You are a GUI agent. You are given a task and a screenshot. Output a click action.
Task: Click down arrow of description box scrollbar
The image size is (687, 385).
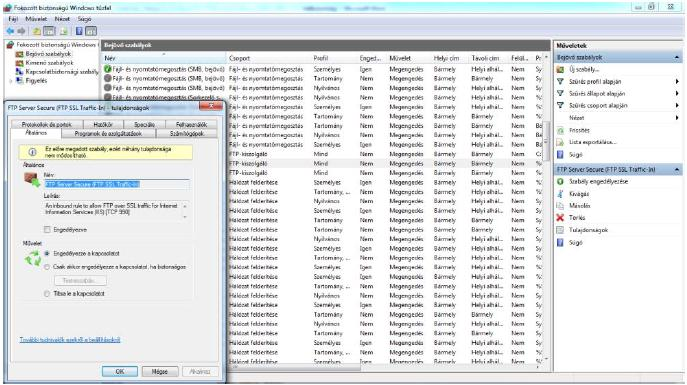pos(185,216)
